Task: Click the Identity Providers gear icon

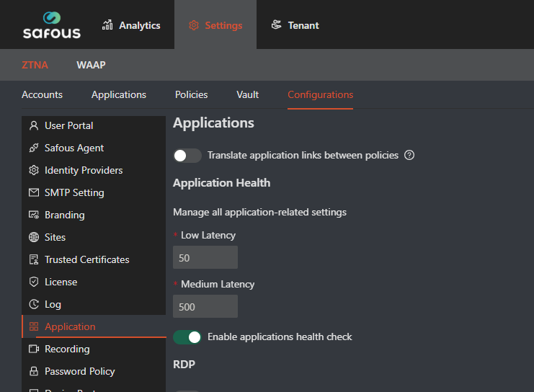Action: pos(33,170)
